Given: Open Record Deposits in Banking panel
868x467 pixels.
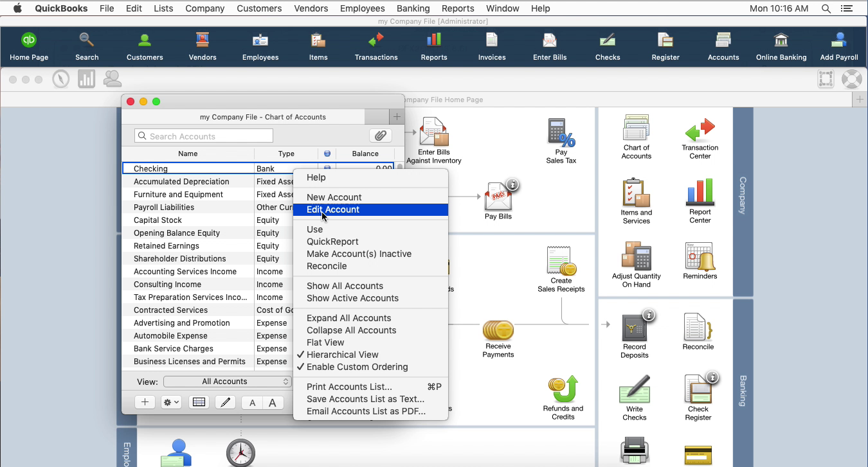Looking at the screenshot, I should [635, 336].
